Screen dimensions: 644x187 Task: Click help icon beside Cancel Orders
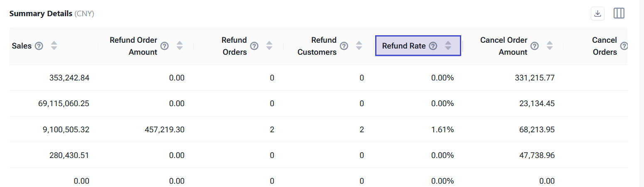[x=624, y=46]
